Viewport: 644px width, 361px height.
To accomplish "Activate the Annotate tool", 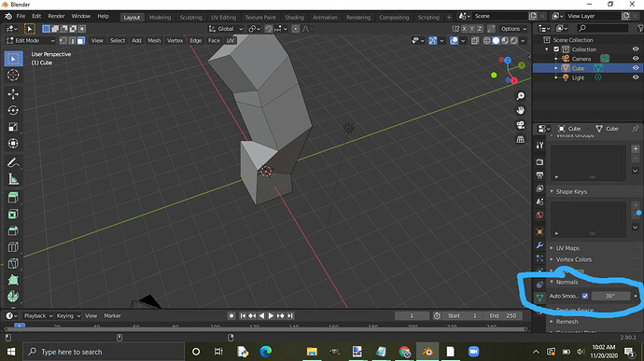I will [13, 162].
